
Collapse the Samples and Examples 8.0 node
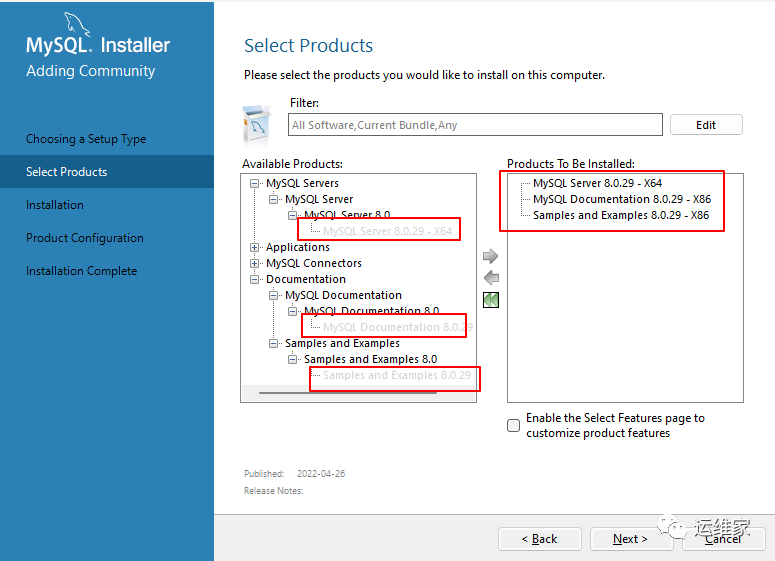pyautogui.click(x=292, y=359)
